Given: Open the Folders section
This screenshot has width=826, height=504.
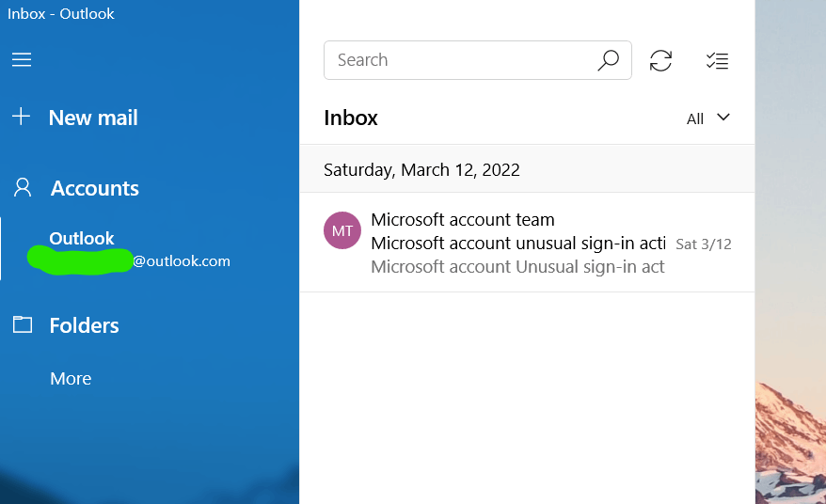Looking at the screenshot, I should [x=85, y=325].
